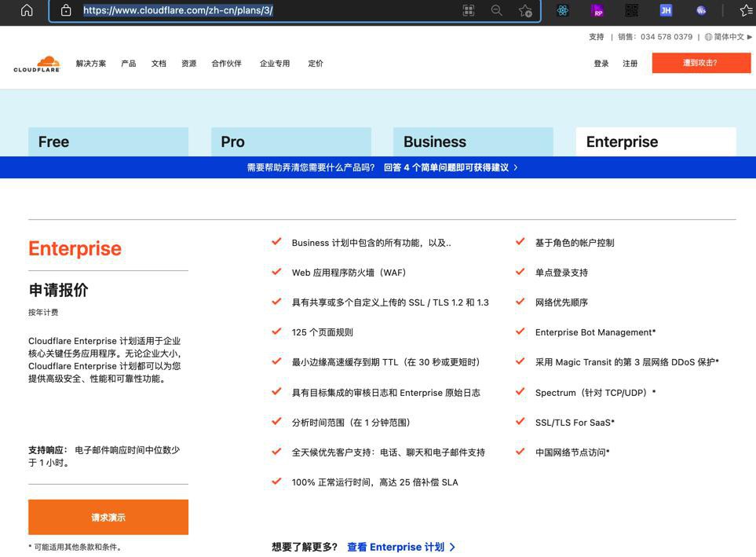Click the 单点登录支持 feature text
Image resolution: width=756 pixels, height=557 pixels.
[x=561, y=273]
